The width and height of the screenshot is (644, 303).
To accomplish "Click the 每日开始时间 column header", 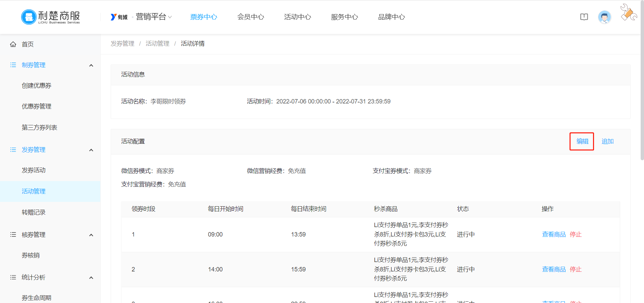I will coord(225,209).
